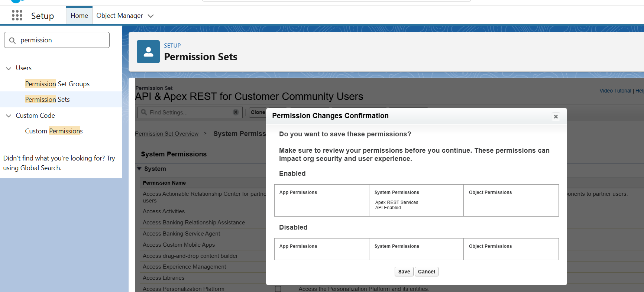Image resolution: width=644 pixels, height=292 pixels.
Task: Toggle Access Personalization Platform checkbox
Action: pyautogui.click(x=278, y=289)
